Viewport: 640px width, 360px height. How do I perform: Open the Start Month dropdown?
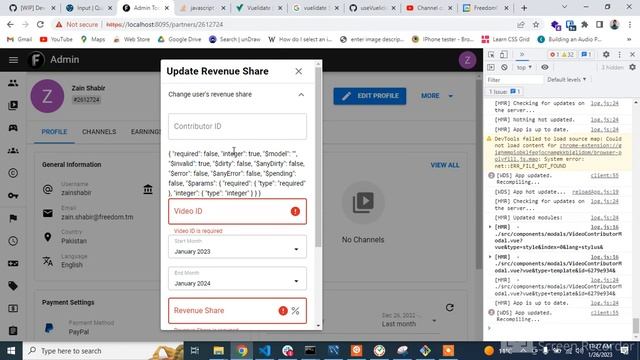[237, 247]
